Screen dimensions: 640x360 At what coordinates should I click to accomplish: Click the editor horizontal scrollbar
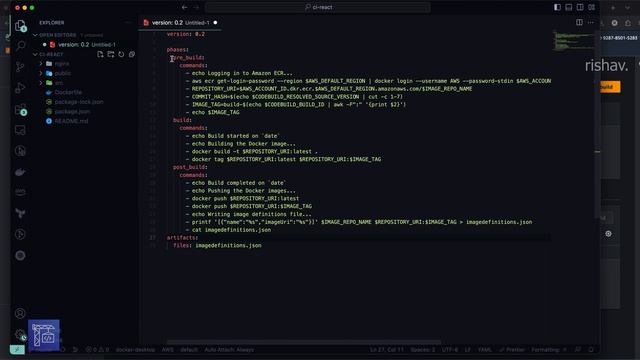304,342
